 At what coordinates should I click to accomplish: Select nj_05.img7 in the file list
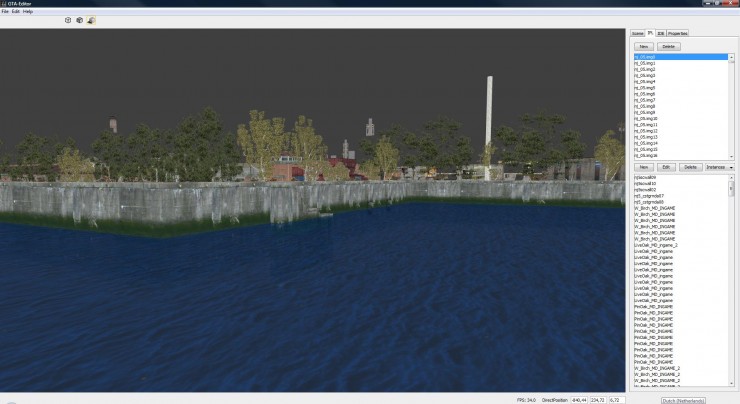click(x=681, y=100)
